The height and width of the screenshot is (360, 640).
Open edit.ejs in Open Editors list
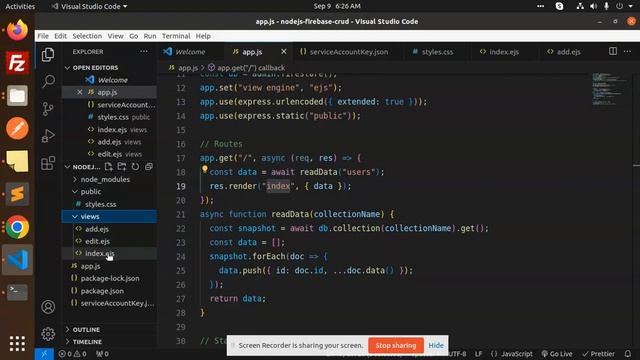pos(109,154)
